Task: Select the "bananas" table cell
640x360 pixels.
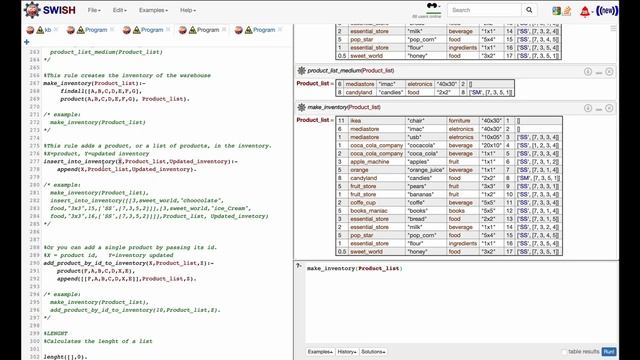Action: click(x=426, y=194)
